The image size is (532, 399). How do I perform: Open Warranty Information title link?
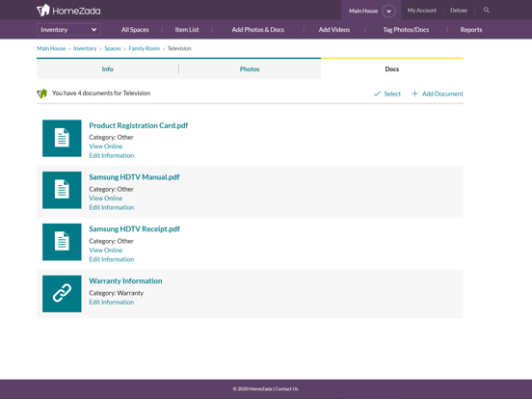(125, 280)
